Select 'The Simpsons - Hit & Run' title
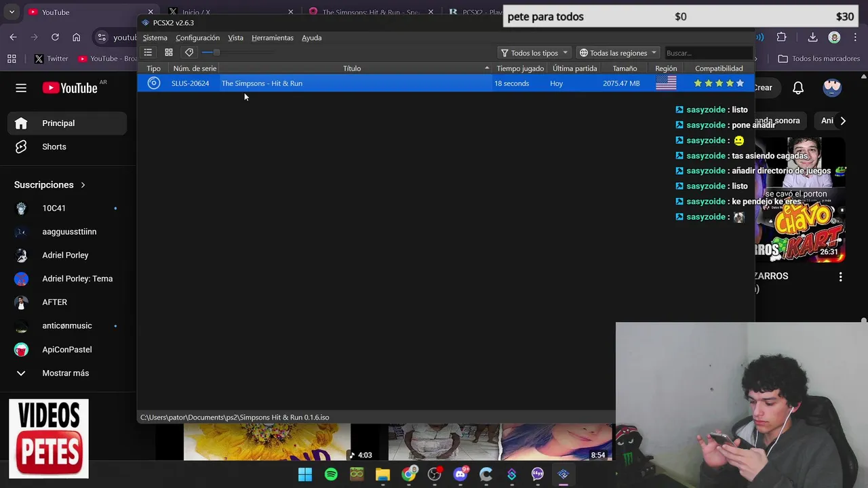Screen dimensions: 868x488 (262, 83)
